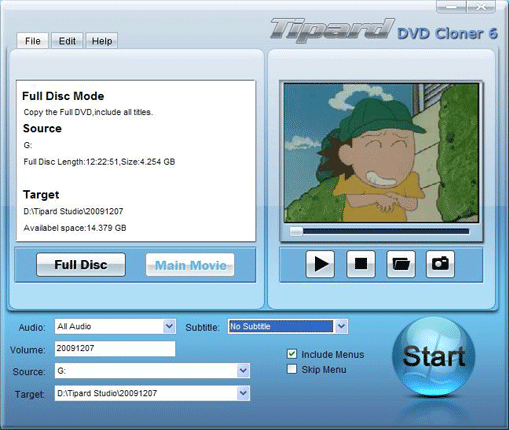Click the video preview image
Screen dimensions: 509x430
point(381,153)
